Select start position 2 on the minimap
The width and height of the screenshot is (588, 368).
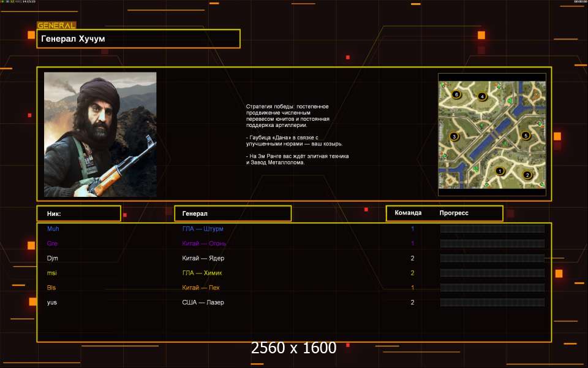tap(527, 175)
